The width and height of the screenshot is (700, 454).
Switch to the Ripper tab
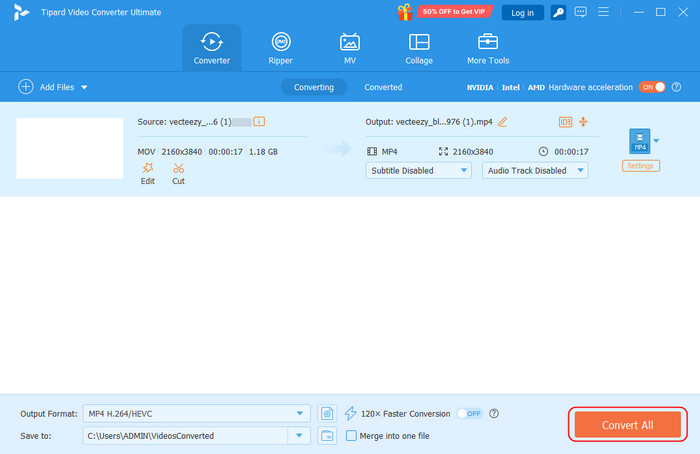(x=281, y=48)
